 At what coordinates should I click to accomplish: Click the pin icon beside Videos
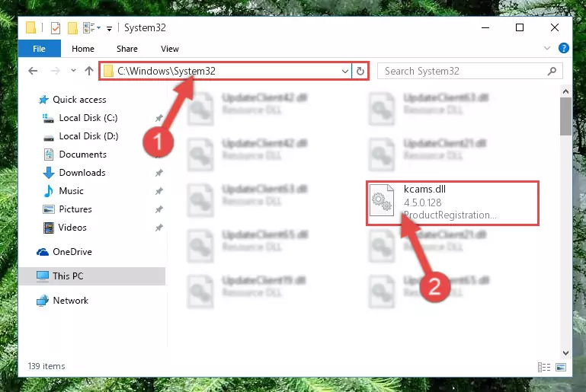pos(159,228)
